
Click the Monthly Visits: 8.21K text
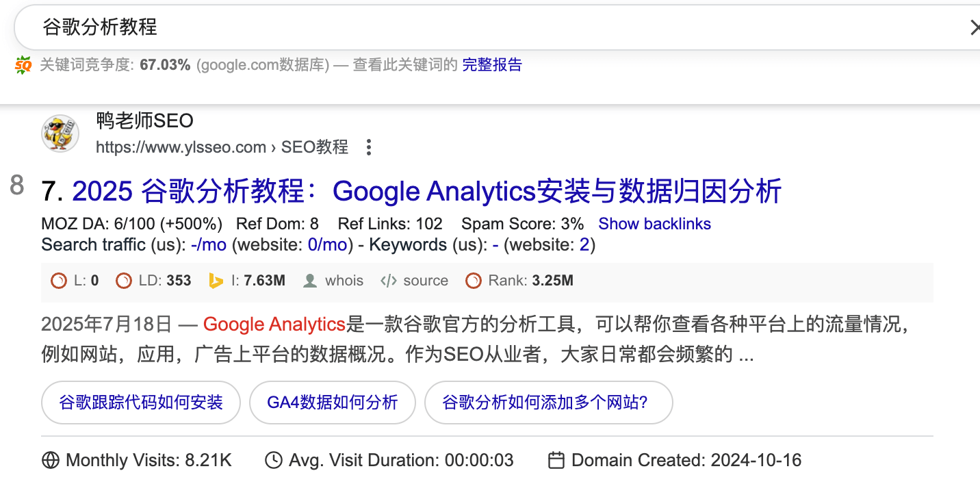[x=149, y=461]
